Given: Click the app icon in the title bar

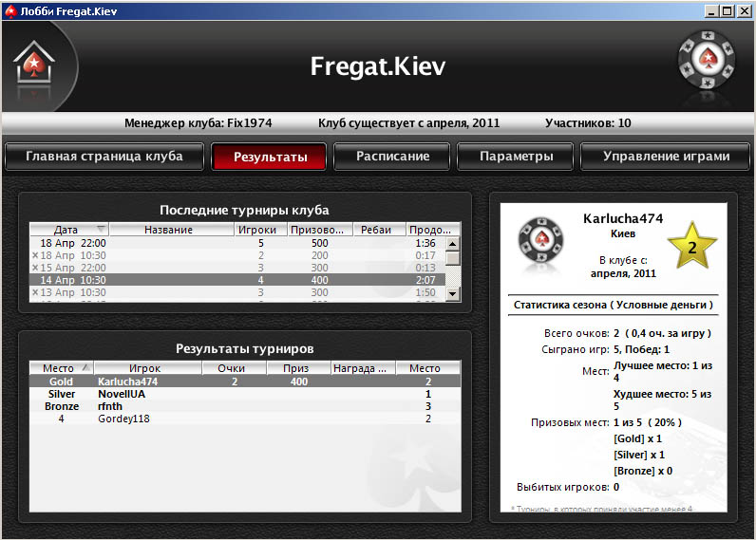Looking at the screenshot, I should 10,10.
